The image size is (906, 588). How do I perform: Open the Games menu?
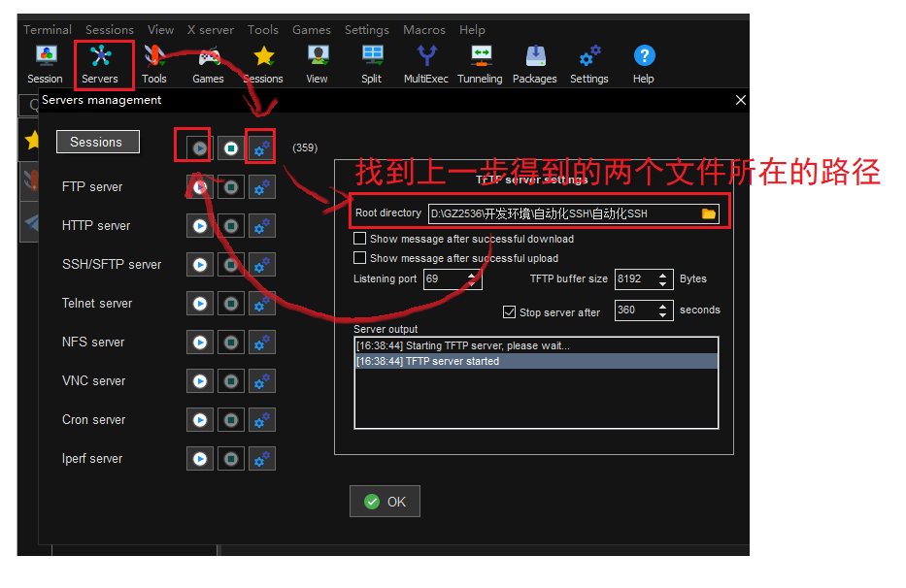click(312, 29)
